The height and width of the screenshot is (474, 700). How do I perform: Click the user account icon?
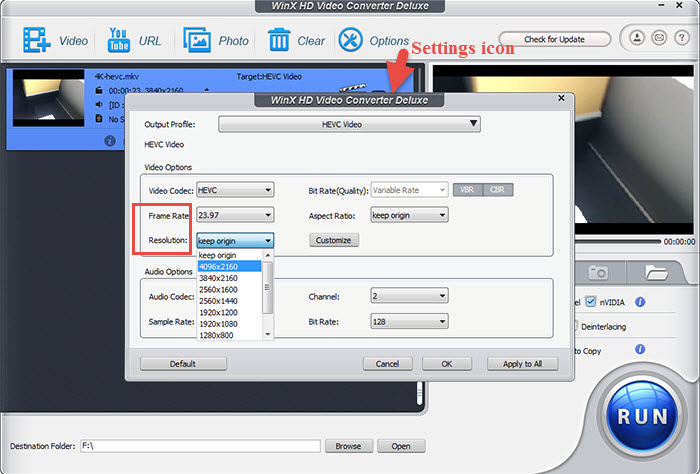coord(637,39)
